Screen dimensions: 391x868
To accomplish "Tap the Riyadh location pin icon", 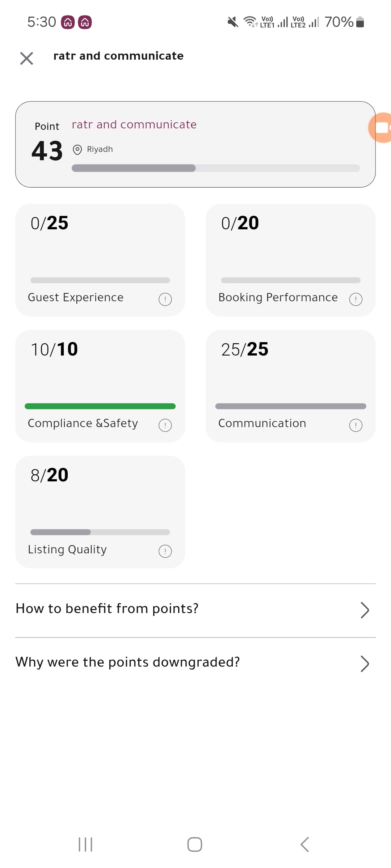I will pyautogui.click(x=77, y=149).
